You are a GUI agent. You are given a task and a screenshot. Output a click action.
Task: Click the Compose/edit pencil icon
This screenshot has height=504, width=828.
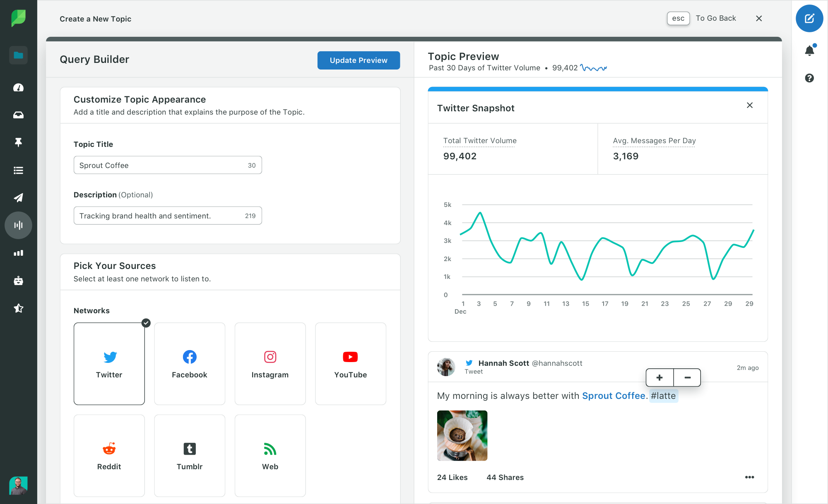pyautogui.click(x=810, y=18)
